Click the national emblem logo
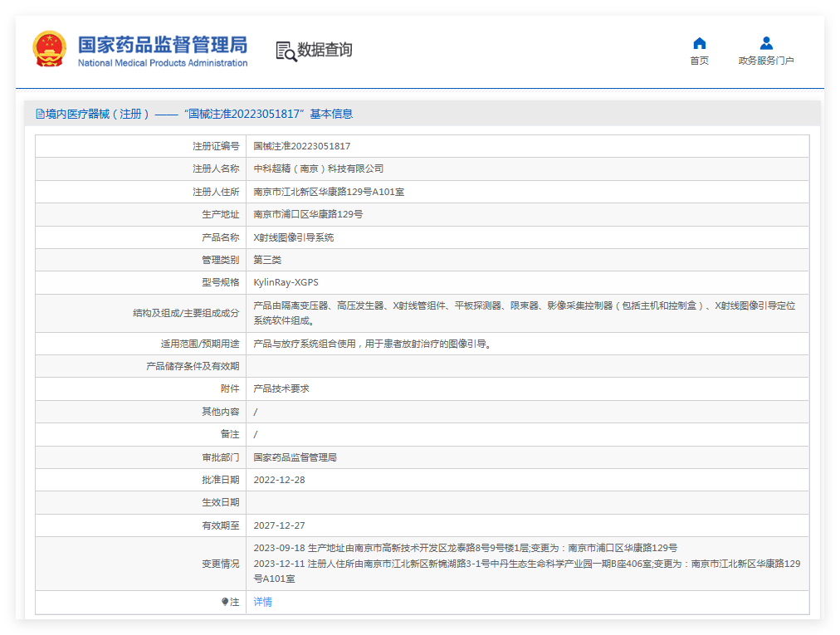 (49, 49)
